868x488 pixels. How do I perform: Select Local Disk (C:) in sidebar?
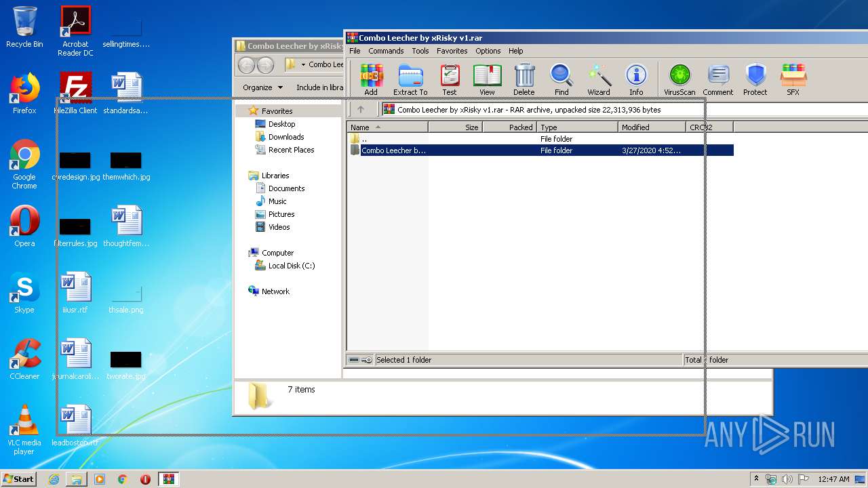291,266
